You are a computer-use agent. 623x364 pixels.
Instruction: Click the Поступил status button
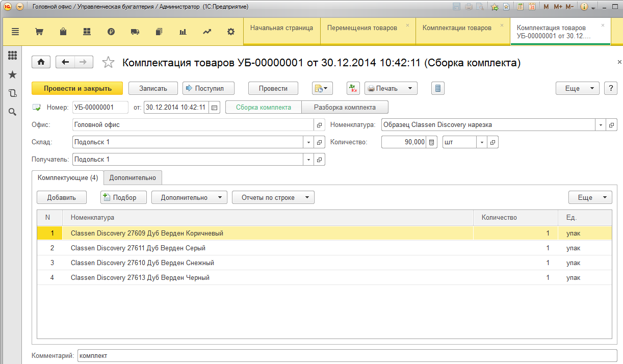tap(209, 88)
